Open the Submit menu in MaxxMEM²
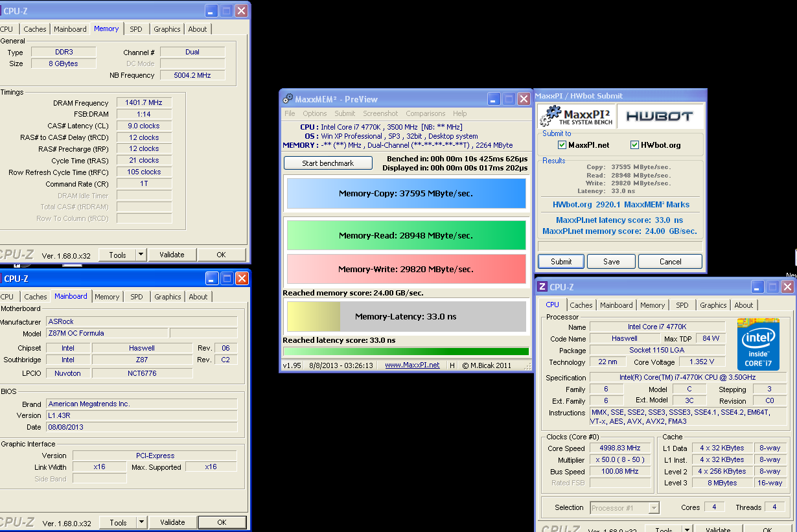 pyautogui.click(x=345, y=113)
